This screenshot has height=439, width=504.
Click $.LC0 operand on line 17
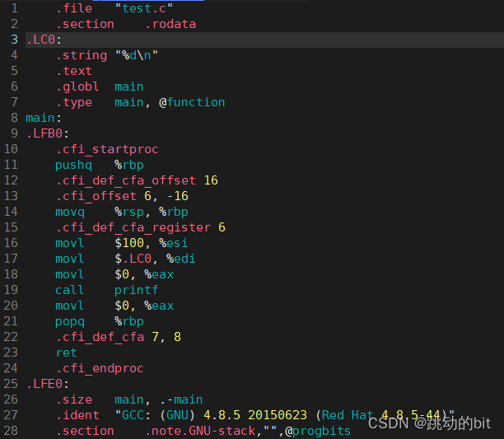(x=133, y=259)
